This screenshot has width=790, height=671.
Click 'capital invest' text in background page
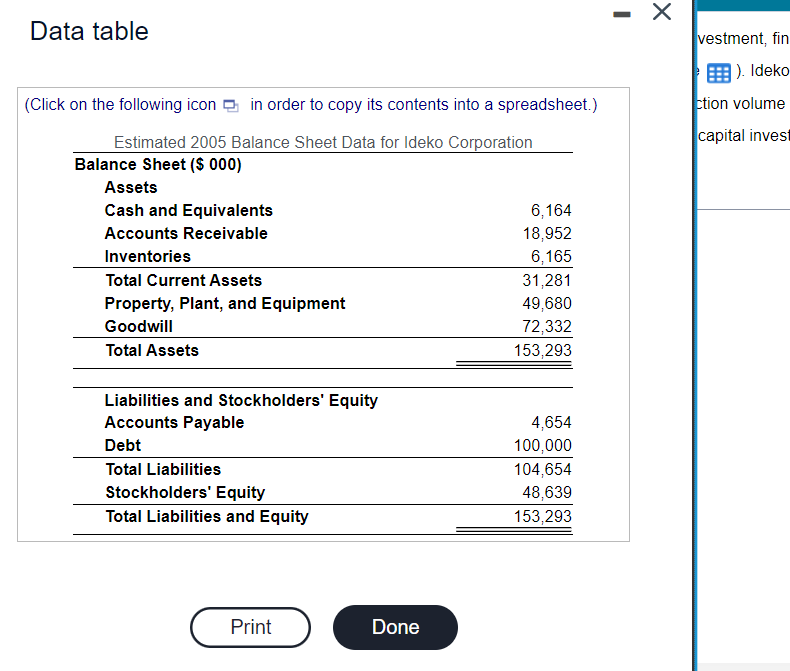(x=744, y=136)
